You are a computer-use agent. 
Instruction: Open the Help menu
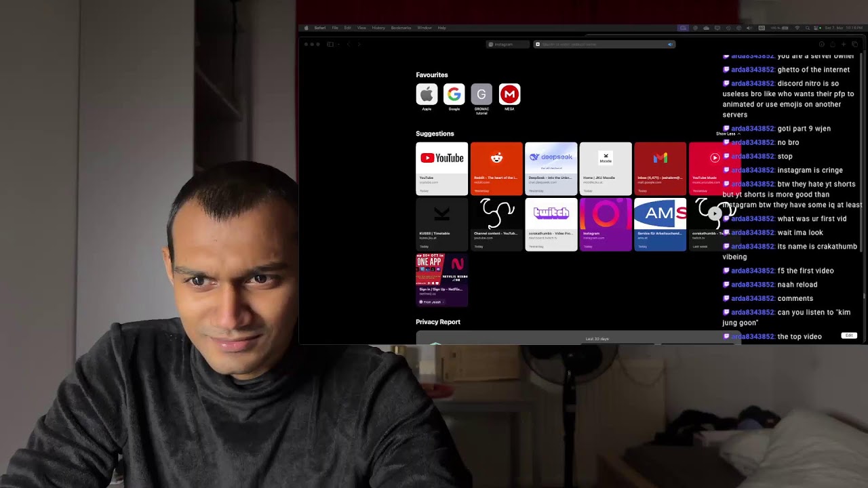(442, 28)
